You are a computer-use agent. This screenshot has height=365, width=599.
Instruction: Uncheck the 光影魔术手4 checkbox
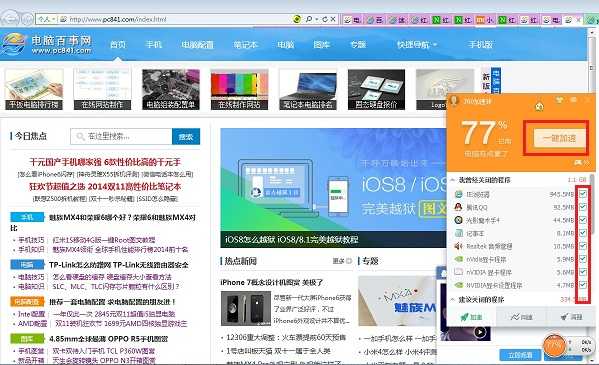(x=583, y=220)
